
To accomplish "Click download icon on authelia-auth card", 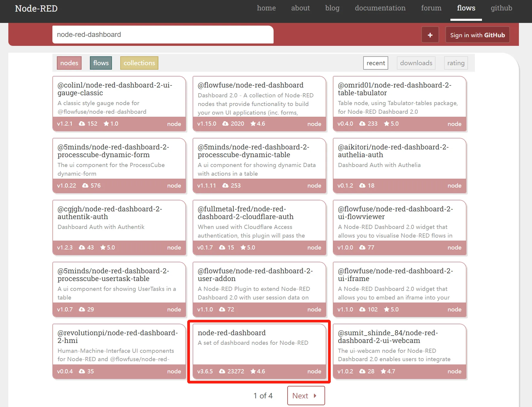I will click(x=362, y=185).
